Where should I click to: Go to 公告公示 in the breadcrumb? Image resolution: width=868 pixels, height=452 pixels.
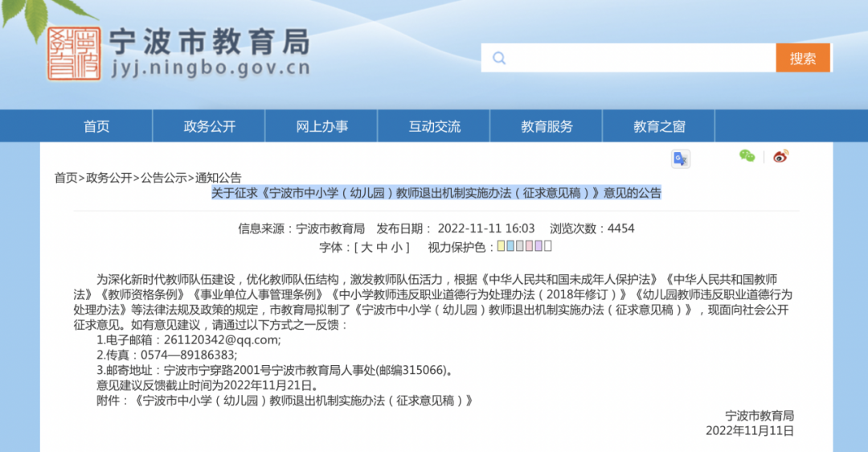click(x=164, y=178)
